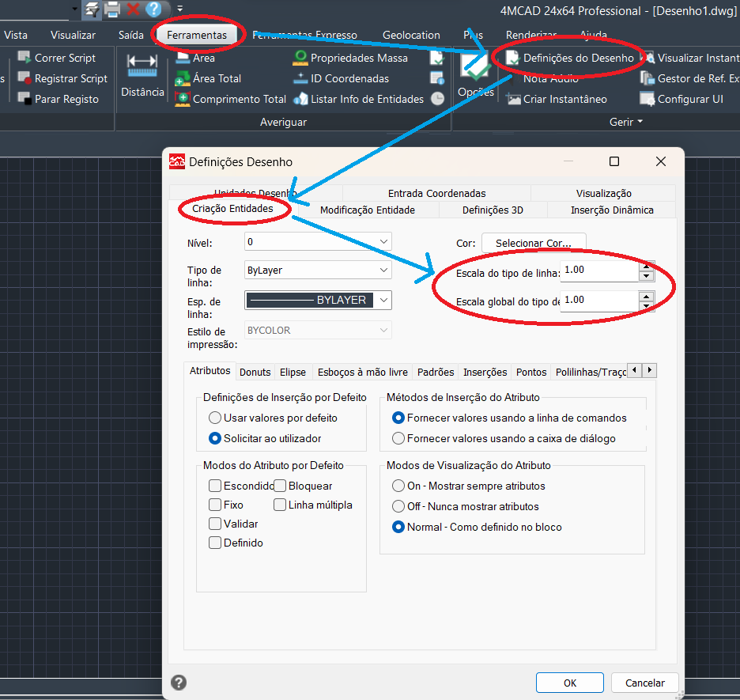Switch to the Donuts sub-tab
Screen dimensions: 740x700
(x=255, y=372)
